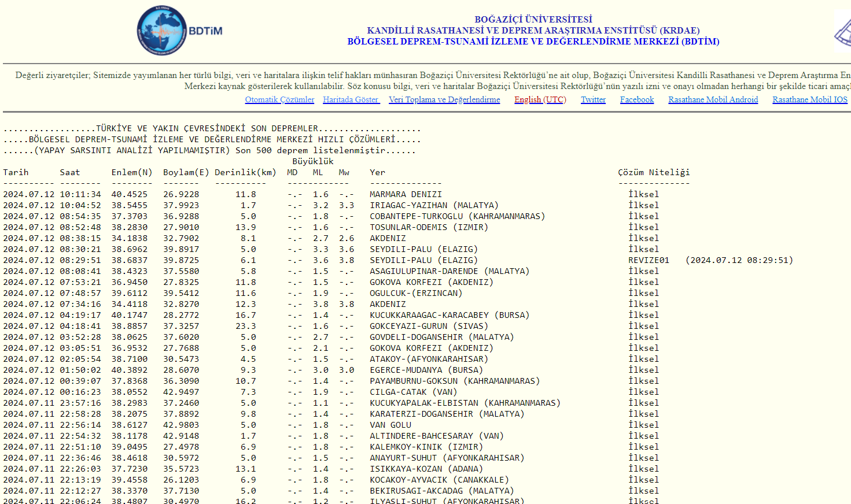Click latitude 34.4118 in 07:34:16 row
Image resolution: width=851 pixels, height=504 pixels.
click(130, 304)
